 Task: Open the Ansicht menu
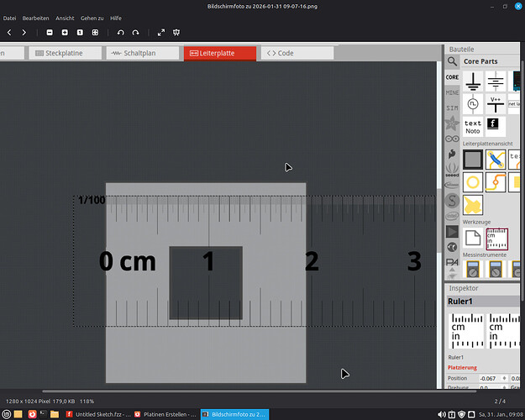pyautogui.click(x=64, y=18)
